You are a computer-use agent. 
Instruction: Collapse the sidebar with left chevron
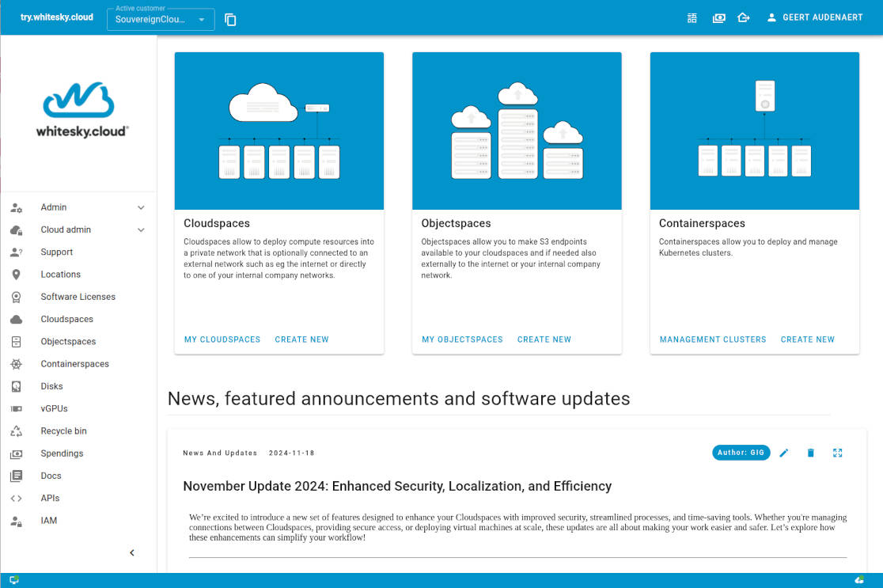click(x=132, y=552)
